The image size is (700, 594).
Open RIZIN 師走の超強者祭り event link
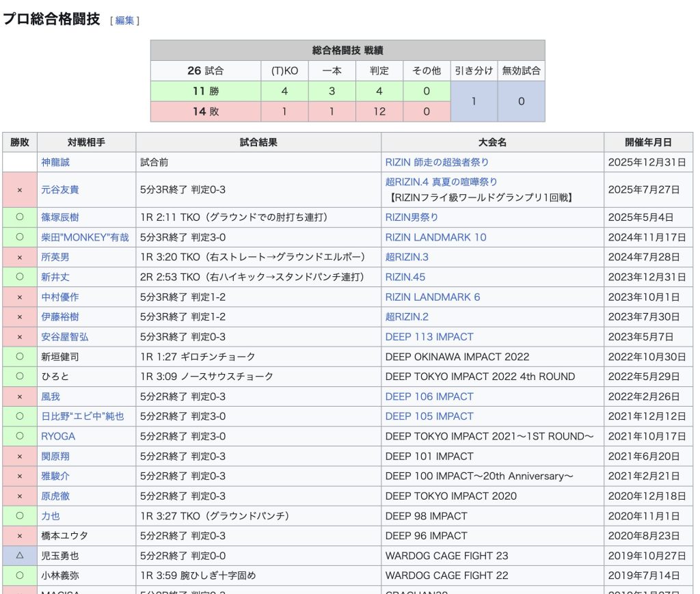click(437, 163)
